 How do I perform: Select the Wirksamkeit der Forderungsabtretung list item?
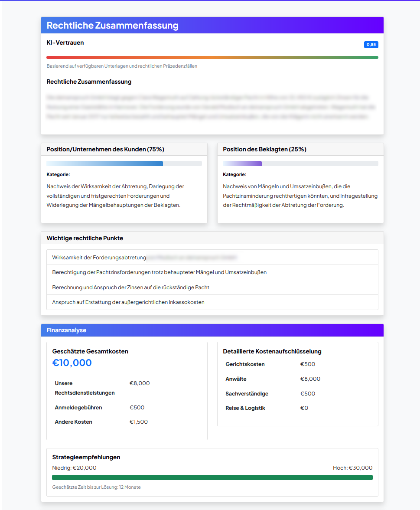pos(212,257)
